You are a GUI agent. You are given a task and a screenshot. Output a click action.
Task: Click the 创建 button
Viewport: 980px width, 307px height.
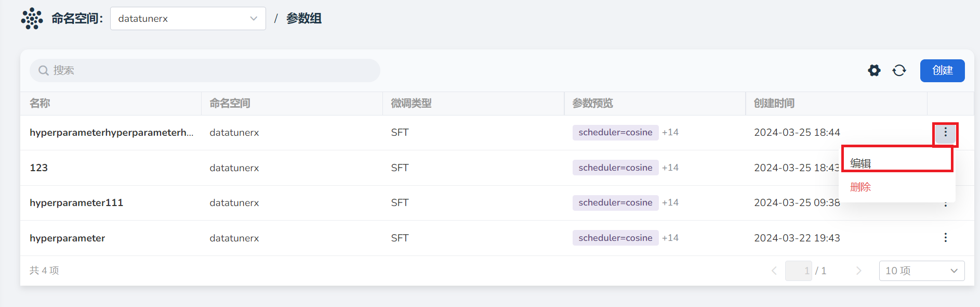[943, 70]
